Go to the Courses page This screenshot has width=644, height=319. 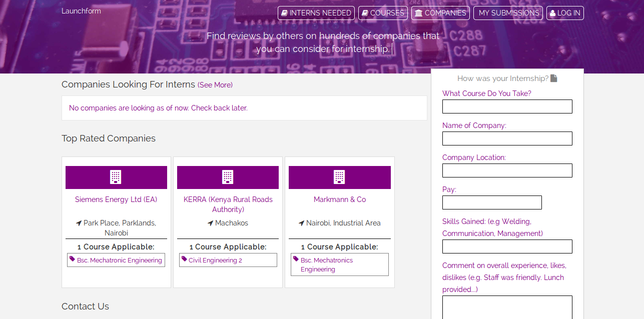coord(383,13)
